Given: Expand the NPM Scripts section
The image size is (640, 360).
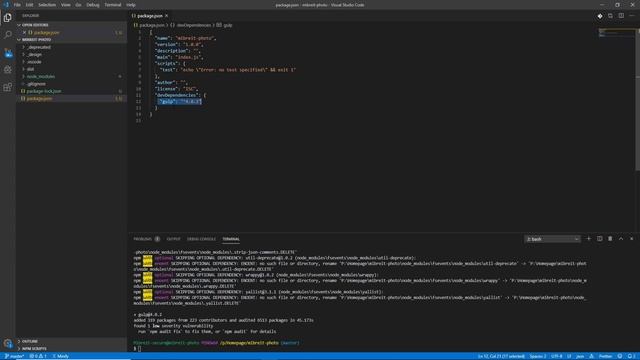Looking at the screenshot, I should tap(71, 349).
